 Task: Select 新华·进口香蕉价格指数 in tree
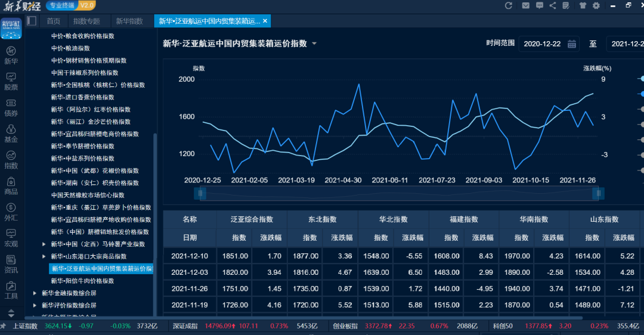click(82, 97)
